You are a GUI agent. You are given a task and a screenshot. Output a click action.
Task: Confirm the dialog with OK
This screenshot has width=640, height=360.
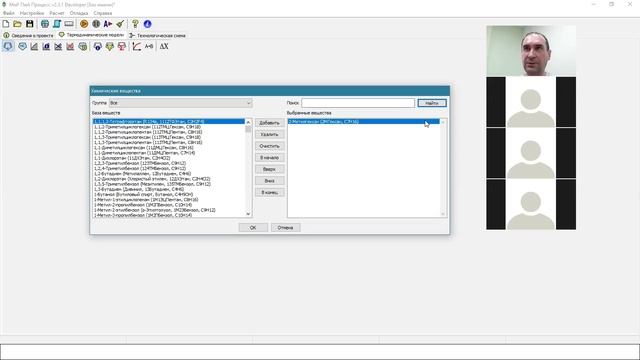(x=253, y=228)
